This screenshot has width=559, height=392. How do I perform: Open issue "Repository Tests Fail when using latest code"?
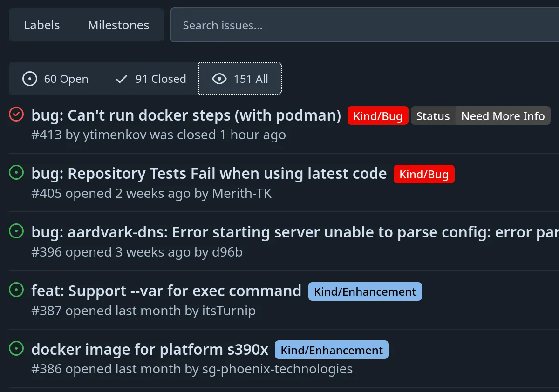coord(209,174)
